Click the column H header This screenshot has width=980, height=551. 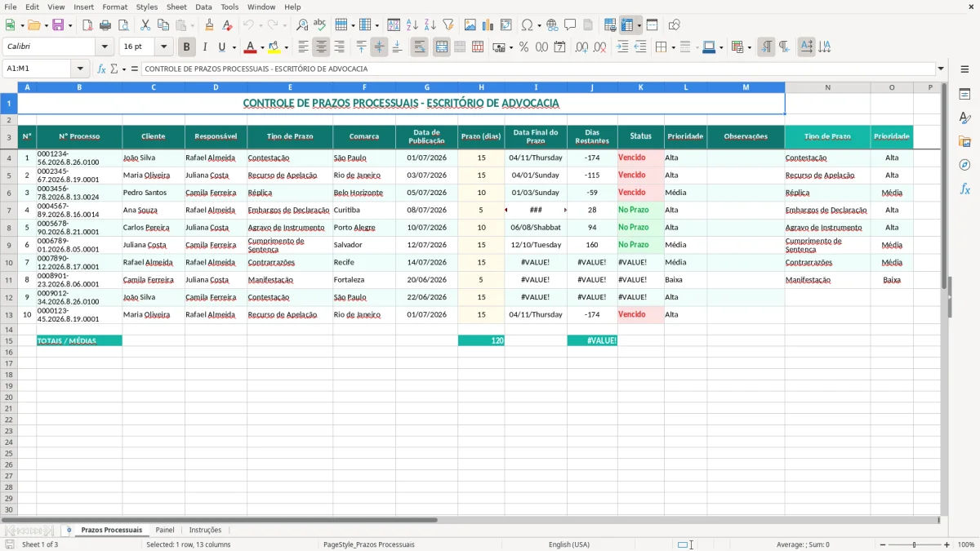coord(481,87)
